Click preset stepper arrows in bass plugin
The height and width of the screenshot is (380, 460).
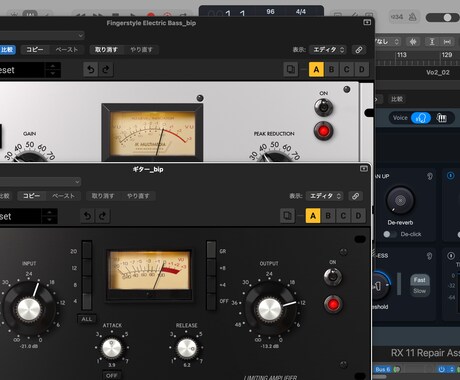pos(52,69)
